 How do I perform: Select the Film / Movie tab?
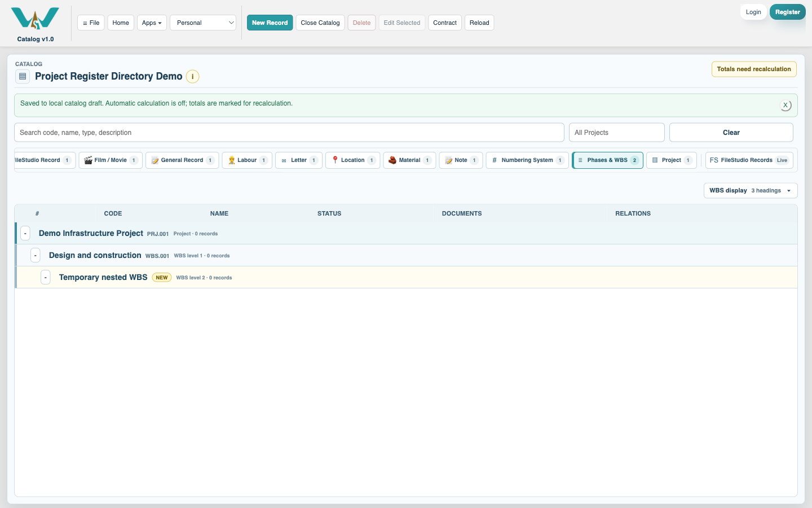[x=111, y=160]
